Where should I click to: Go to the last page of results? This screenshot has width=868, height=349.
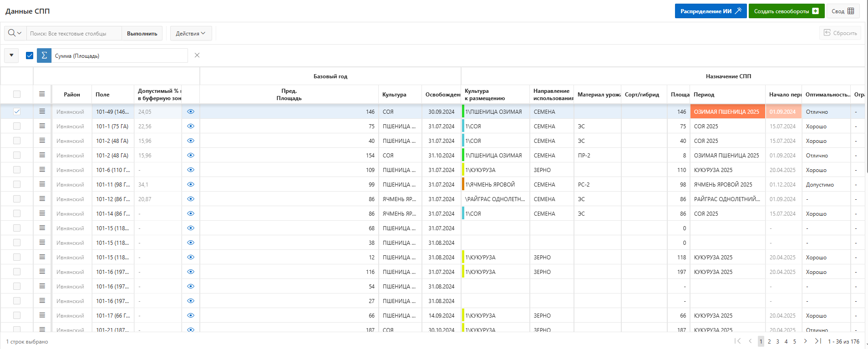tap(817, 341)
